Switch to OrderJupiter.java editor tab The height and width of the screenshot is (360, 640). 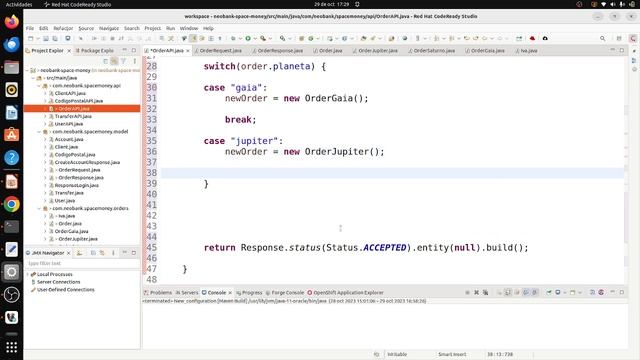375,51
